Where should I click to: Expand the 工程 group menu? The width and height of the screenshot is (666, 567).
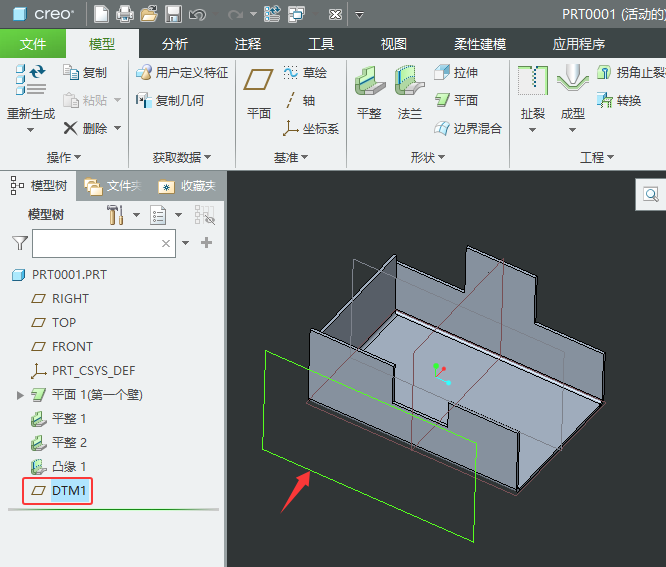pyautogui.click(x=597, y=158)
